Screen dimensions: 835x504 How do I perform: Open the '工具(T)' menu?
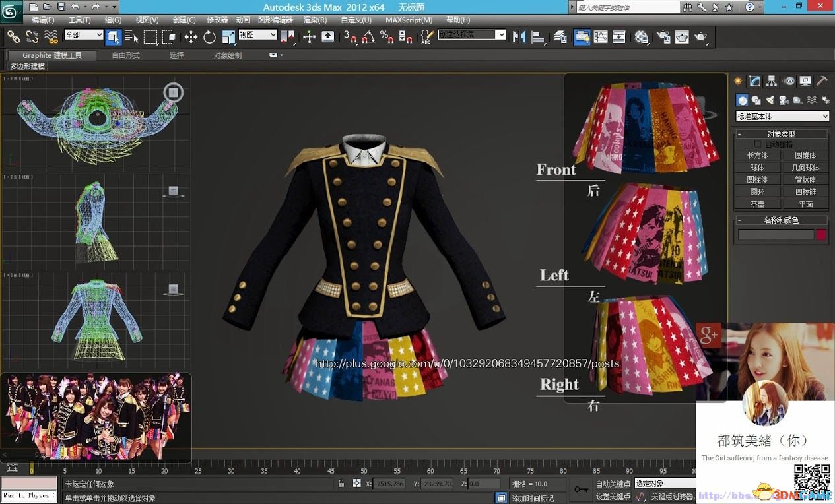click(80, 20)
